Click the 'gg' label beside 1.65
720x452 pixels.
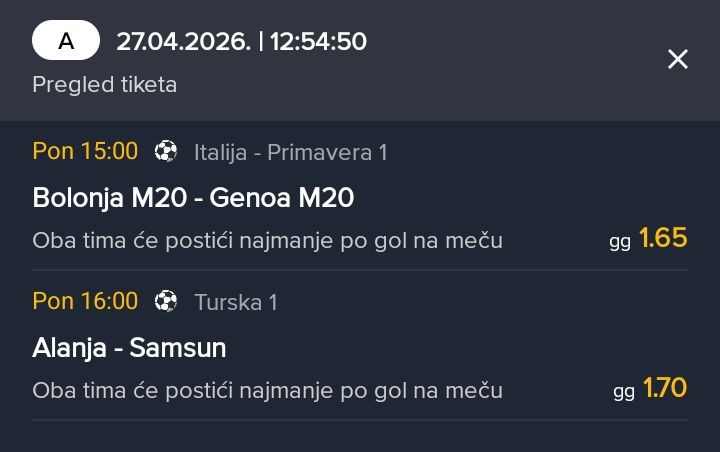[x=620, y=241]
